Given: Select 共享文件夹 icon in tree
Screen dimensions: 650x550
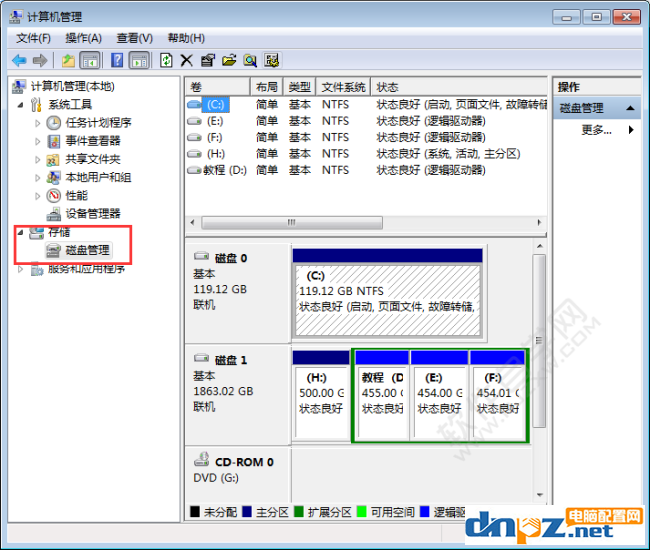Looking at the screenshot, I should point(53,159).
